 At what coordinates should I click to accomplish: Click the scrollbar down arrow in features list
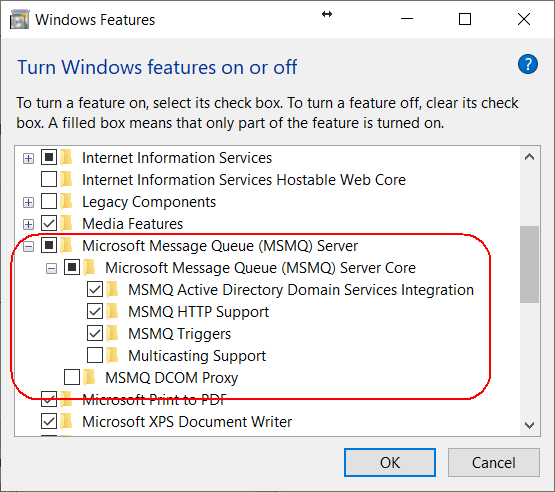(x=530, y=425)
